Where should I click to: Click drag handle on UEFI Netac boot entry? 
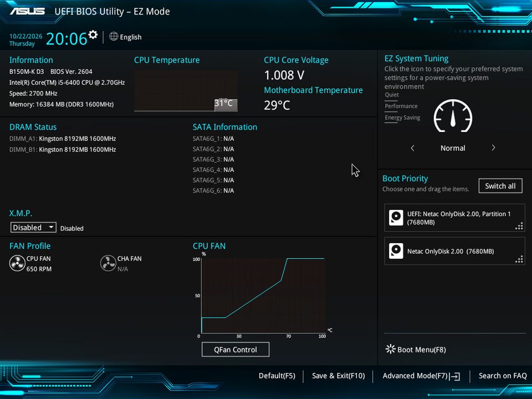coord(519,226)
